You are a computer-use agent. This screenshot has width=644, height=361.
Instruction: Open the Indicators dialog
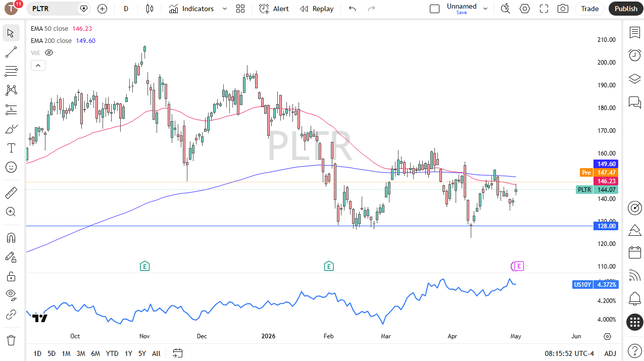(191, 9)
